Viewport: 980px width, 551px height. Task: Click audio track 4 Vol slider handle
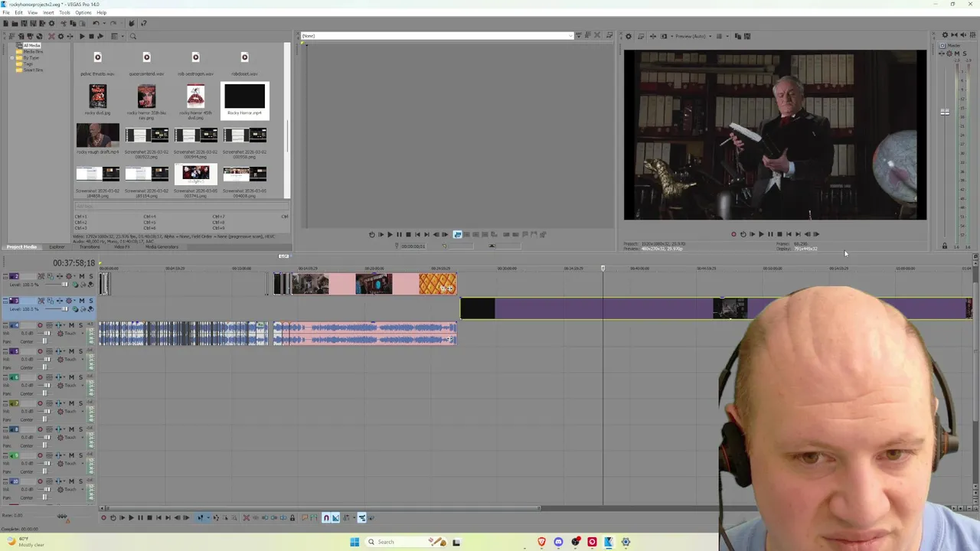coord(47,333)
